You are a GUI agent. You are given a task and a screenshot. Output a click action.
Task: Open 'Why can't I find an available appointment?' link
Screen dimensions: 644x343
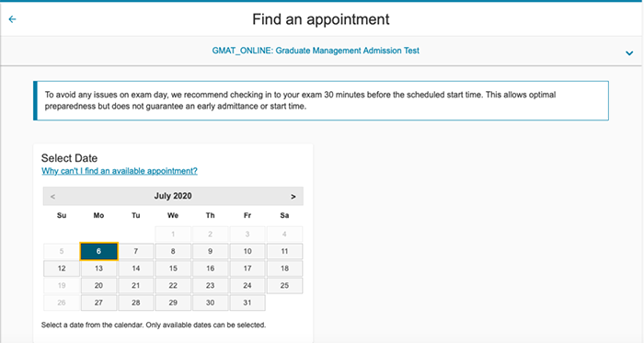pyautogui.click(x=119, y=171)
